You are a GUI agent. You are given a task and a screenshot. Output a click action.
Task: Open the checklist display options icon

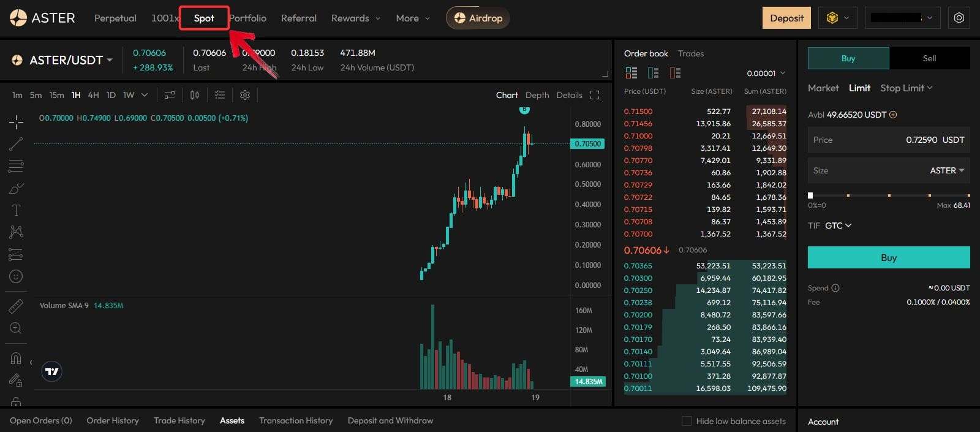[x=220, y=95]
